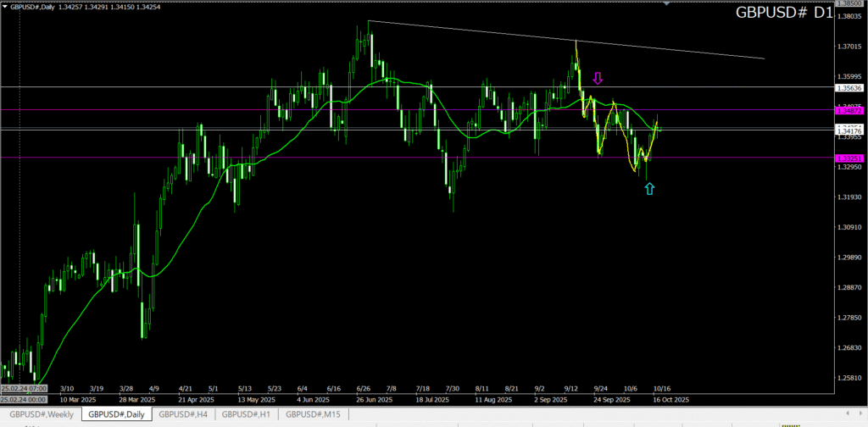Open the GBPUSD#,H4 chart tab

[x=183, y=414]
